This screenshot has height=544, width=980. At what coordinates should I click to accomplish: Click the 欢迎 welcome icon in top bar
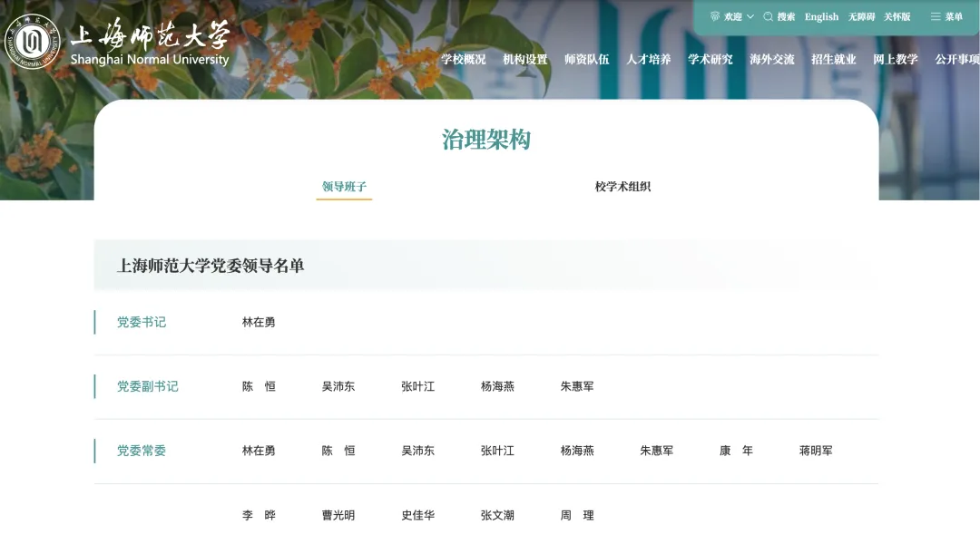pos(715,16)
